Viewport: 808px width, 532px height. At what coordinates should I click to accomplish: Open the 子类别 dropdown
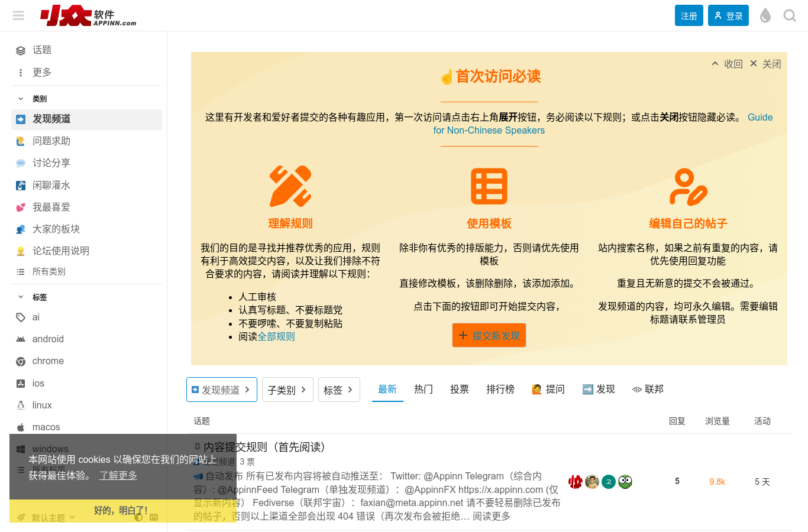tap(287, 390)
